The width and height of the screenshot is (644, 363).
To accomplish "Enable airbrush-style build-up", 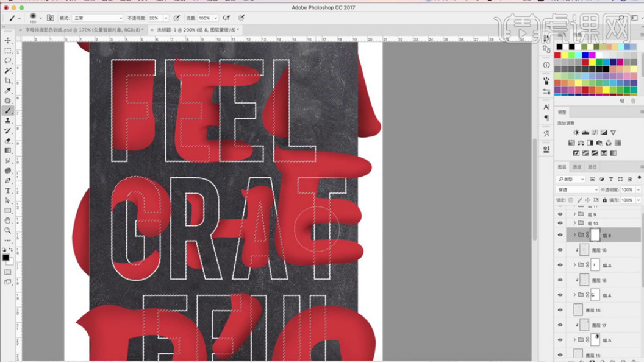I will pos(226,18).
